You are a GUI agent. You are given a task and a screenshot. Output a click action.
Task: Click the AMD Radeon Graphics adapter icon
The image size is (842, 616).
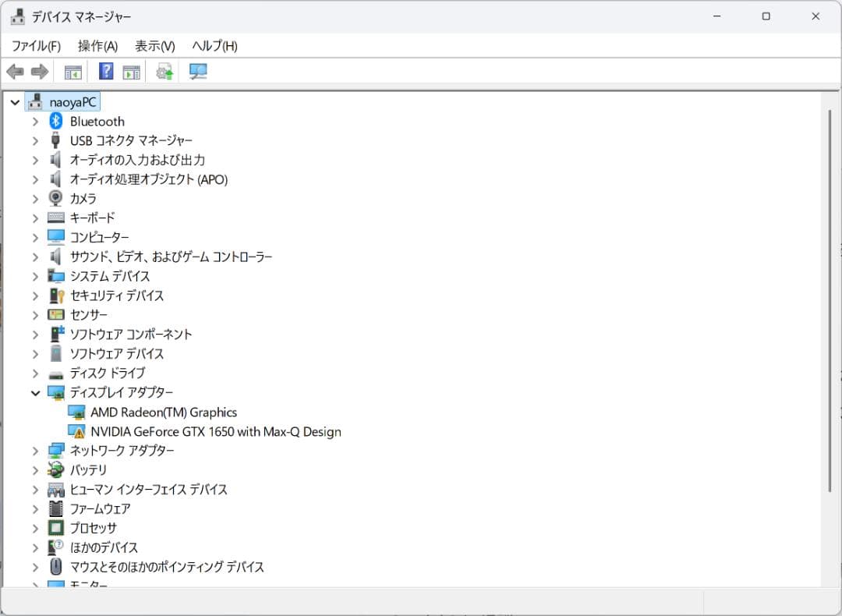click(x=73, y=412)
